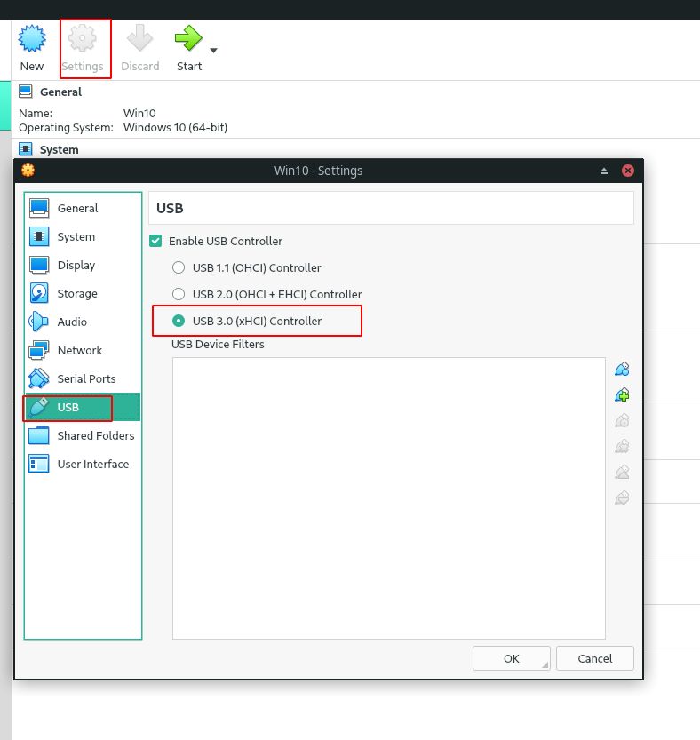Screen dimensions: 700x740
Task: Click the Windows 10 (64-bit) text
Action: [x=175, y=127]
